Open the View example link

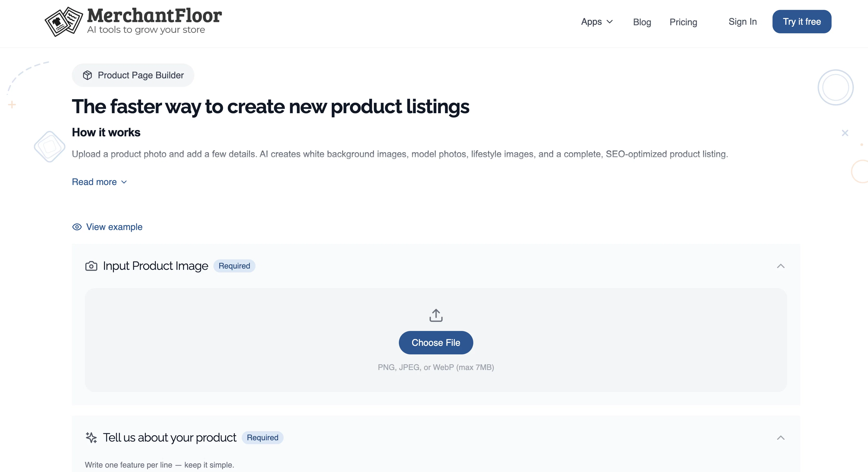coord(107,227)
